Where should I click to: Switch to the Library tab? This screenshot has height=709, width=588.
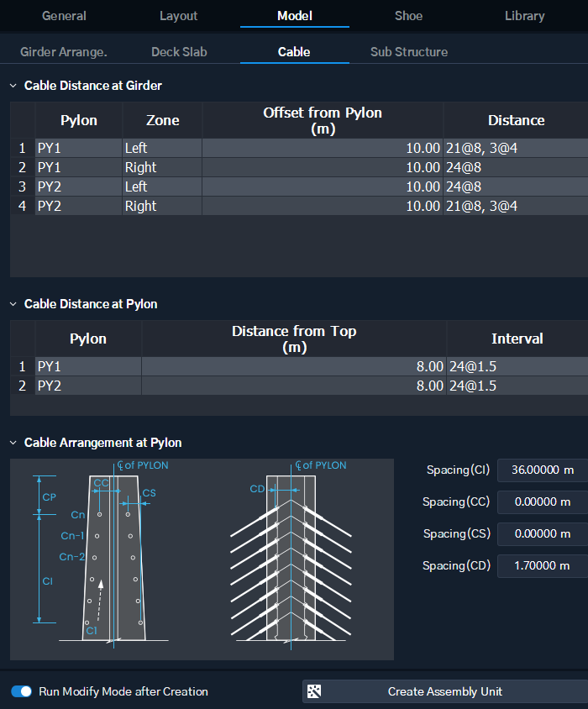click(525, 16)
